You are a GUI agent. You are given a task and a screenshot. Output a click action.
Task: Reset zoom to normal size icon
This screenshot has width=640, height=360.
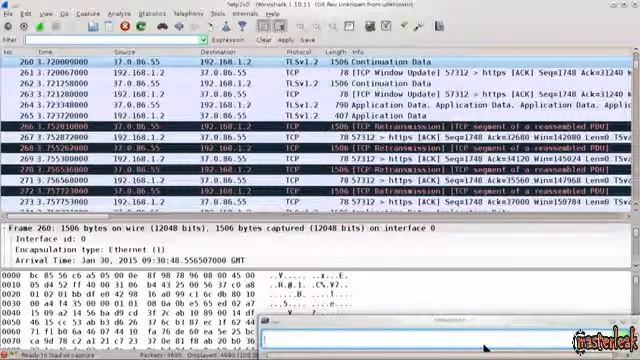point(333,27)
